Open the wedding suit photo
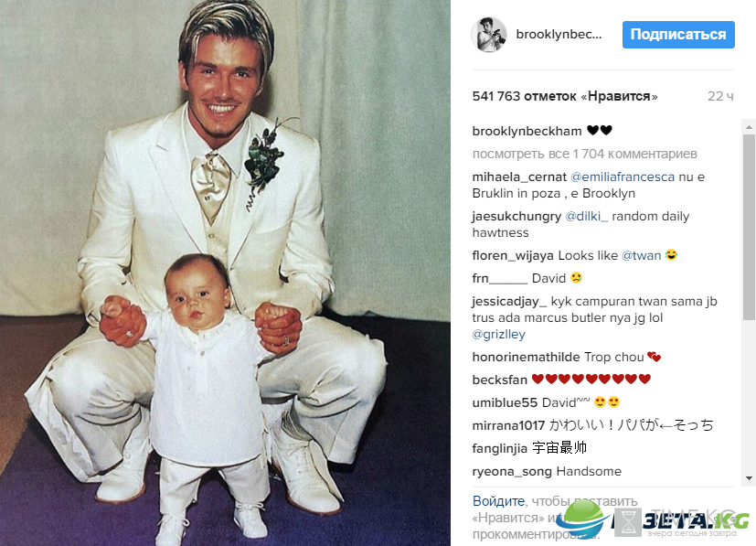Image resolution: width=756 pixels, height=546 pixels. coord(225,273)
